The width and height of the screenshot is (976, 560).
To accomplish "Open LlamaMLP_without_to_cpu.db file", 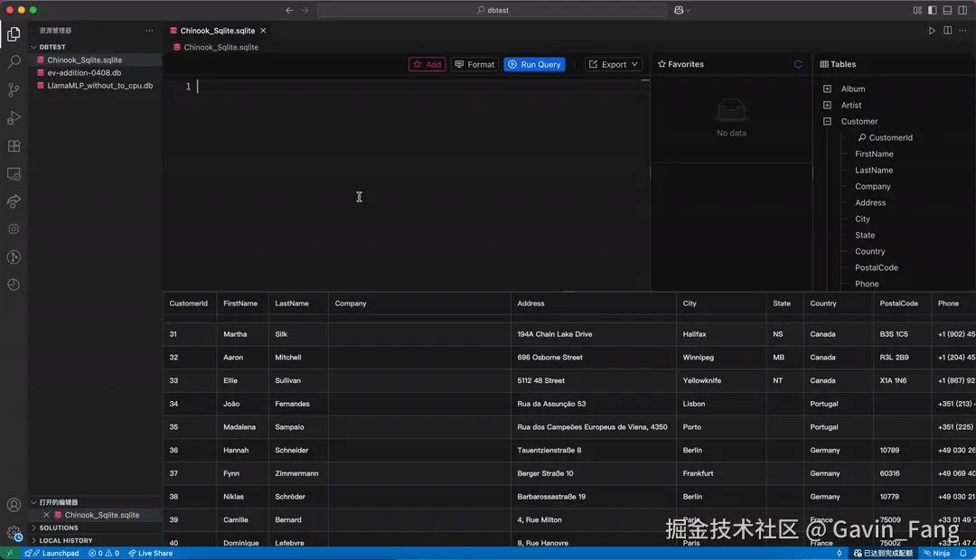I will (95, 86).
